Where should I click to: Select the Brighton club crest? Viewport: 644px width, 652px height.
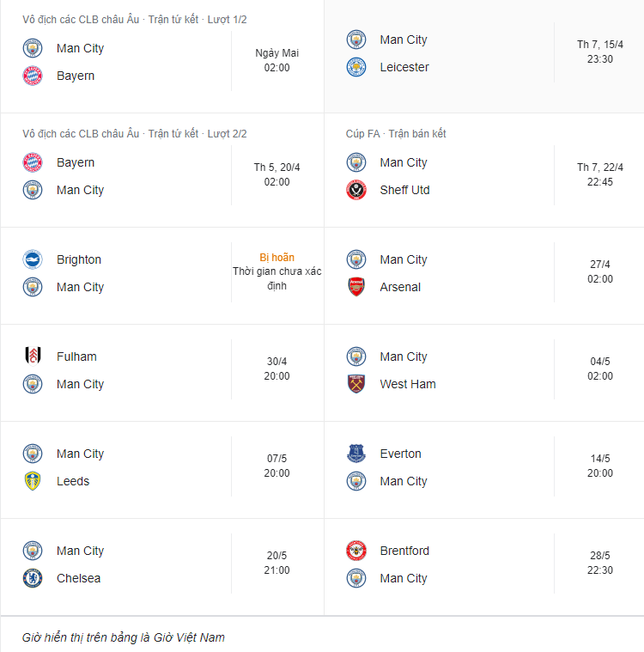click(33, 259)
